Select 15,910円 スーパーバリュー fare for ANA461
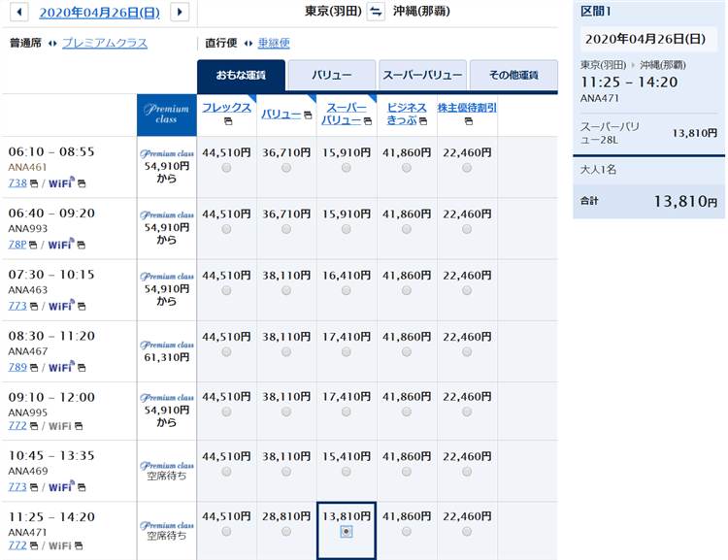Image resolution: width=728 pixels, height=560 pixels. 347,168
